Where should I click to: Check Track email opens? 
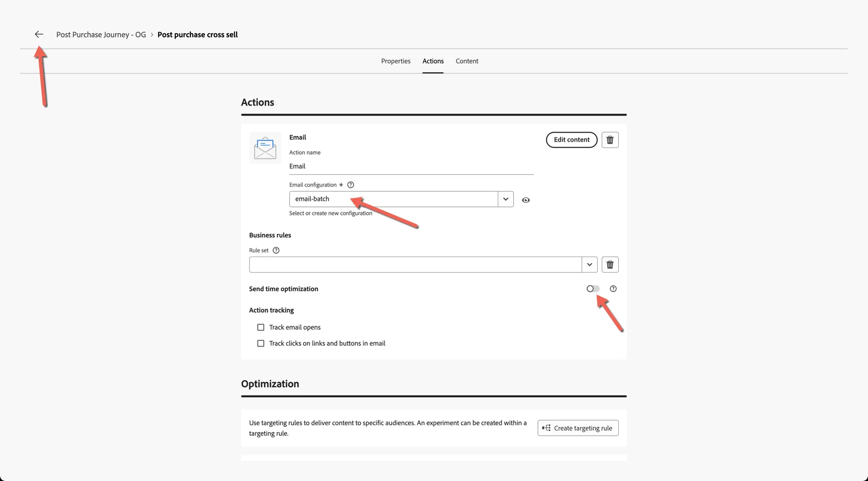(x=261, y=327)
